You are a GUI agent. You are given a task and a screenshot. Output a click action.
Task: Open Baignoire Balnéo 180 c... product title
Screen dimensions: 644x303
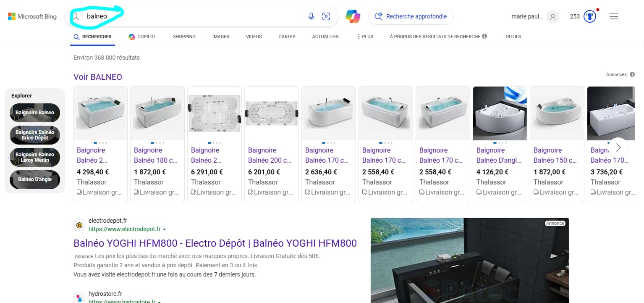coord(156,155)
